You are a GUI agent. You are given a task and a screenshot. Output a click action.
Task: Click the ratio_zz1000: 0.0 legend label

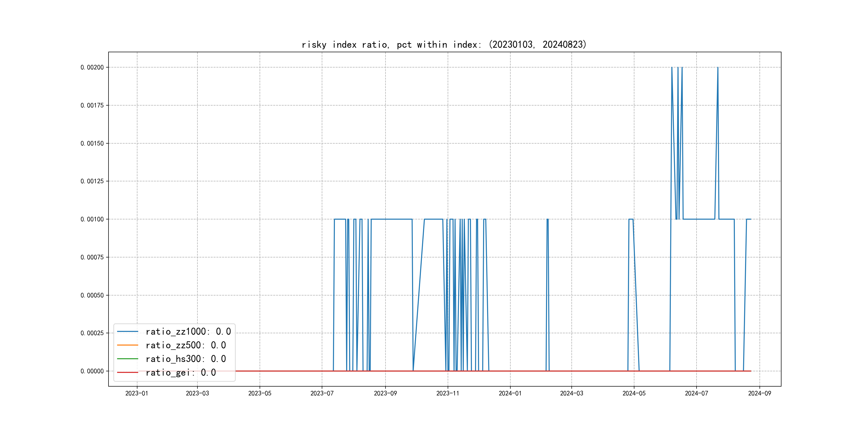[188, 332]
